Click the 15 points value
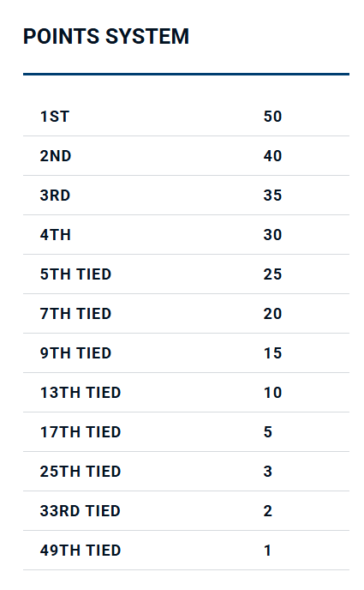This screenshot has height=590, width=364. [x=272, y=353]
